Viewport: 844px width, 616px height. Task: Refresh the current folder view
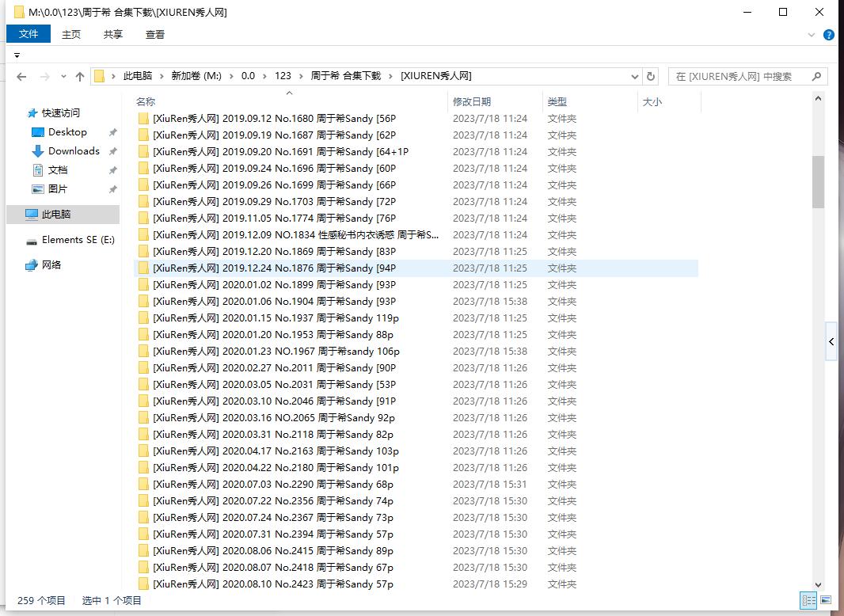coord(651,77)
